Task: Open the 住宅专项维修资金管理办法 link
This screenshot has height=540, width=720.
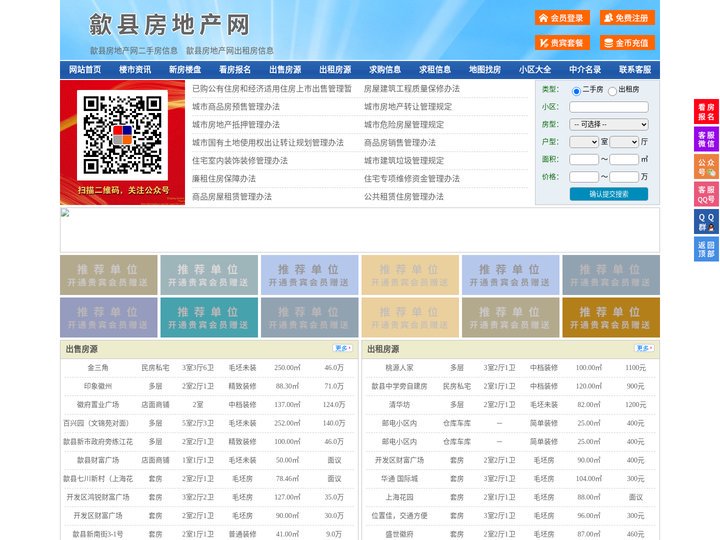Action: pos(412,179)
